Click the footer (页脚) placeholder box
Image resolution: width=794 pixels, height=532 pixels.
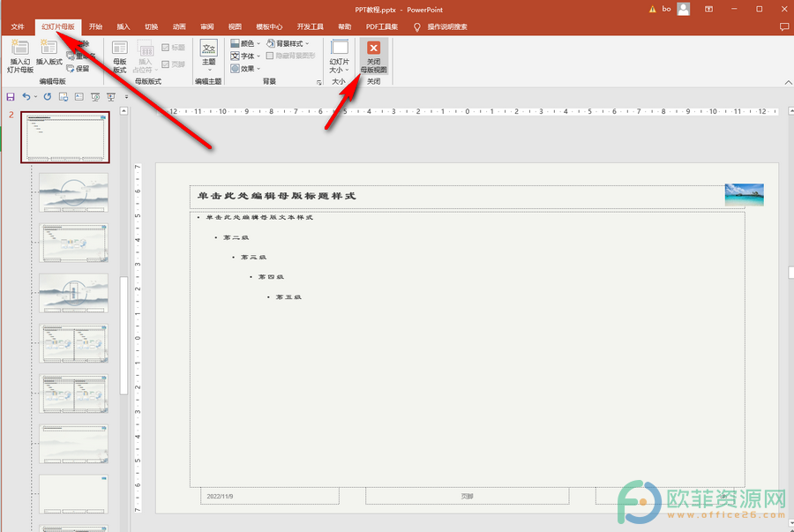tap(468, 496)
